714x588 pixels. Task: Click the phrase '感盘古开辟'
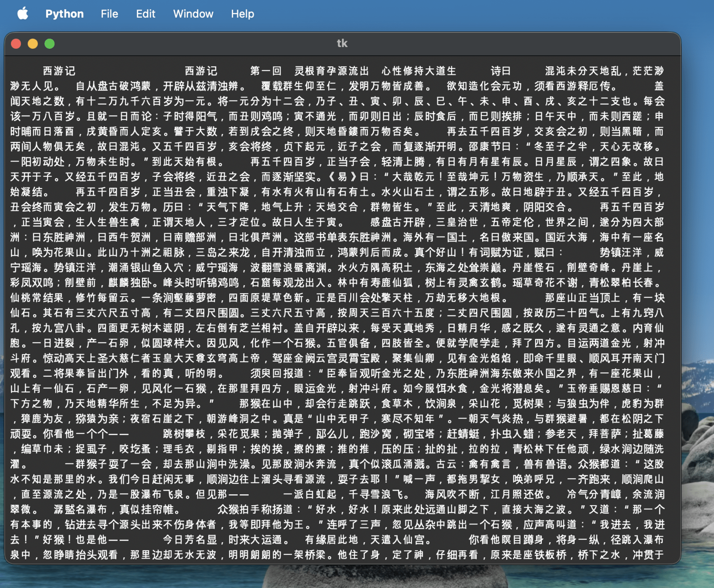coord(397,223)
